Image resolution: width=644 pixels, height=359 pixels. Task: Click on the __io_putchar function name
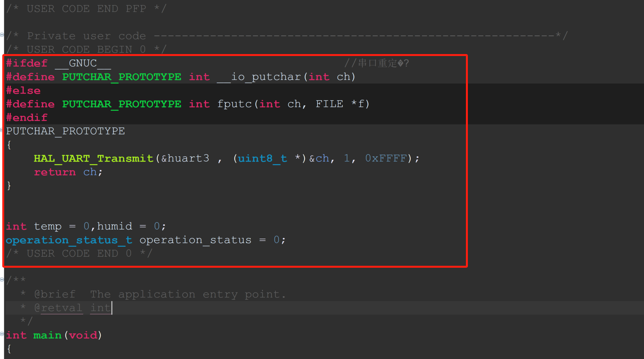(259, 77)
